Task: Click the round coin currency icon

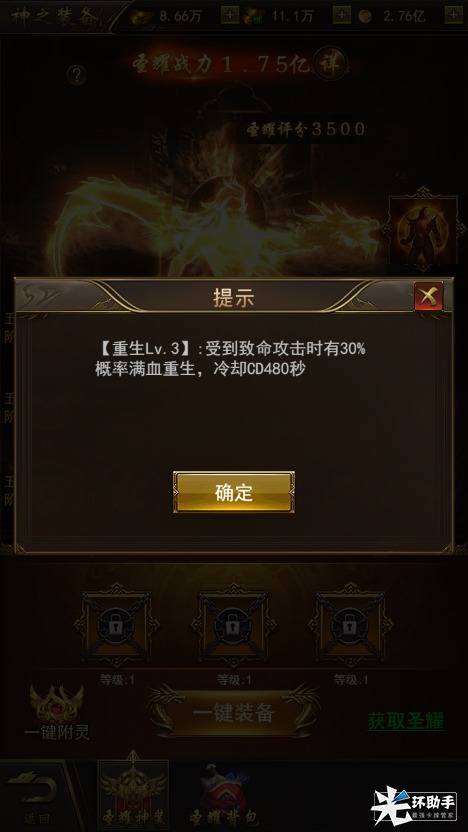Action: tap(365, 16)
